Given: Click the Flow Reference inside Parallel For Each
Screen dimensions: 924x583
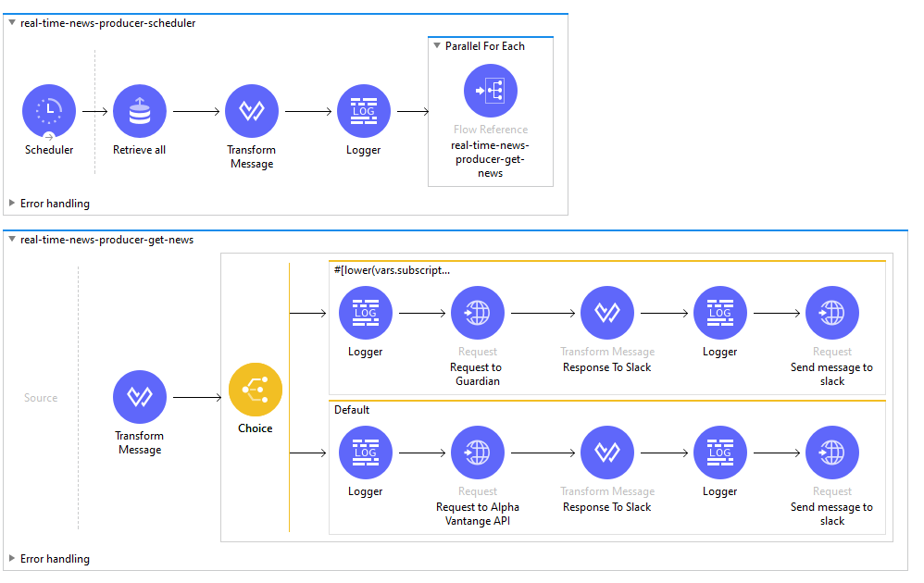Looking at the screenshot, I should pos(491,90).
